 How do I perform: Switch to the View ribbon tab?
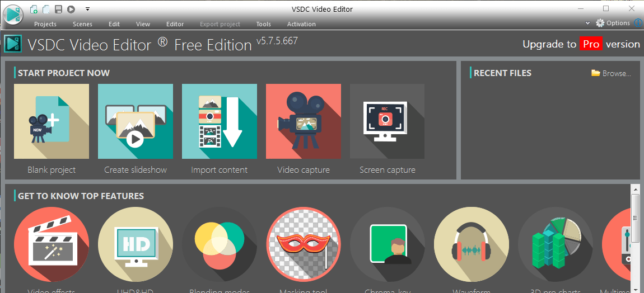[143, 24]
